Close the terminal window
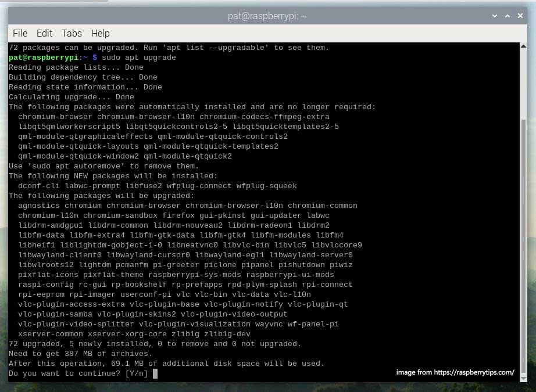536x392 pixels. [520, 16]
